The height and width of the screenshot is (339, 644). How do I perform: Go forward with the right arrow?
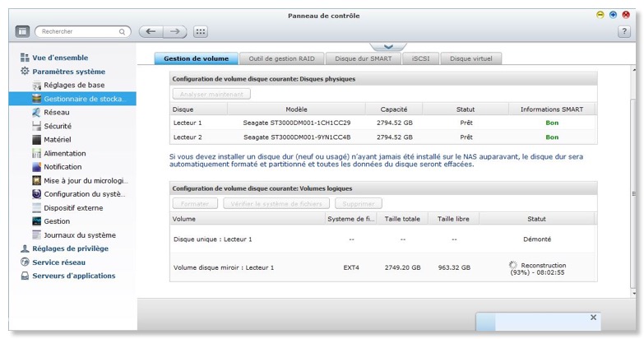point(174,31)
